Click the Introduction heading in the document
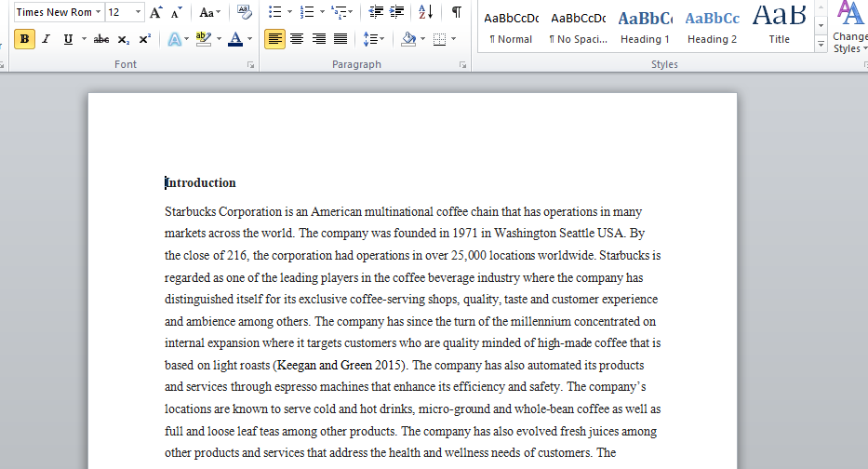 pos(200,182)
